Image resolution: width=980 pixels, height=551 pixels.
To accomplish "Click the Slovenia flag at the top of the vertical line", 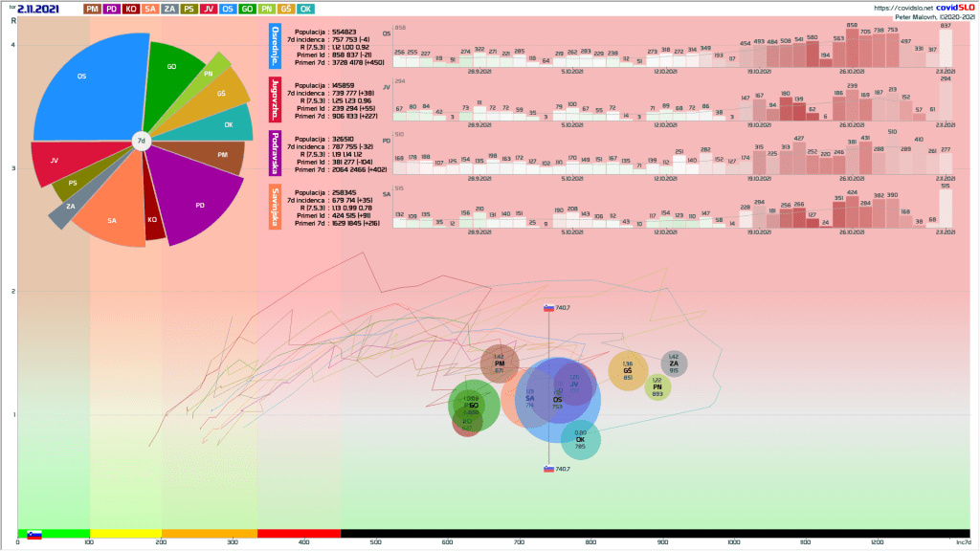I will click(548, 308).
